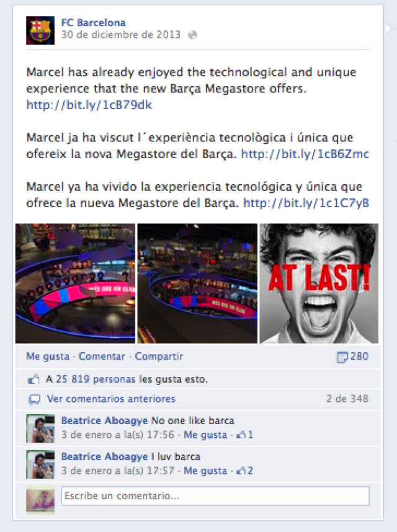397x532 pixels.
Task: Click the like count icon on 17:57 comment
Action: coord(241,471)
